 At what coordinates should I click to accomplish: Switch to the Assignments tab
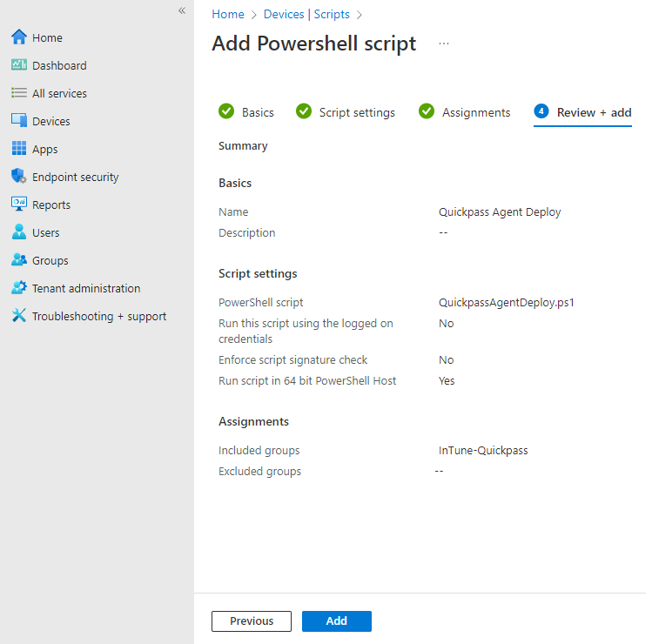[464, 112]
